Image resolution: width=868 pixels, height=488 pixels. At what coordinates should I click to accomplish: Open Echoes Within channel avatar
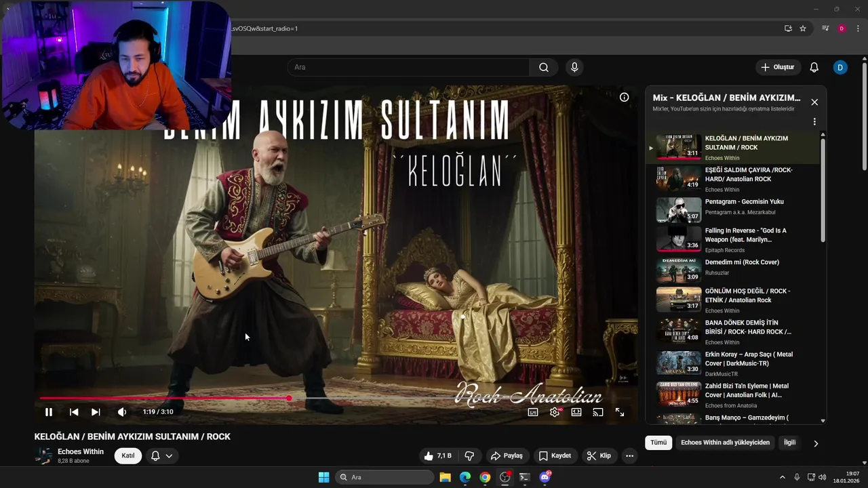44,455
